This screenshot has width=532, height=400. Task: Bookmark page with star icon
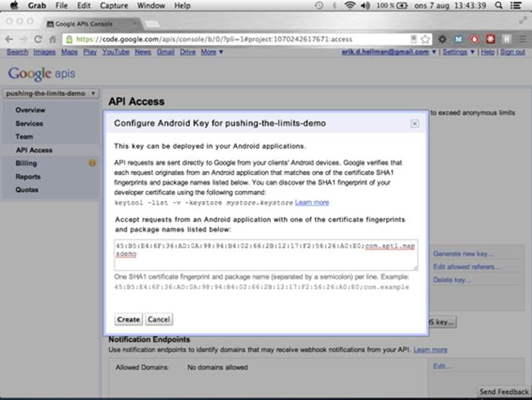coord(425,39)
